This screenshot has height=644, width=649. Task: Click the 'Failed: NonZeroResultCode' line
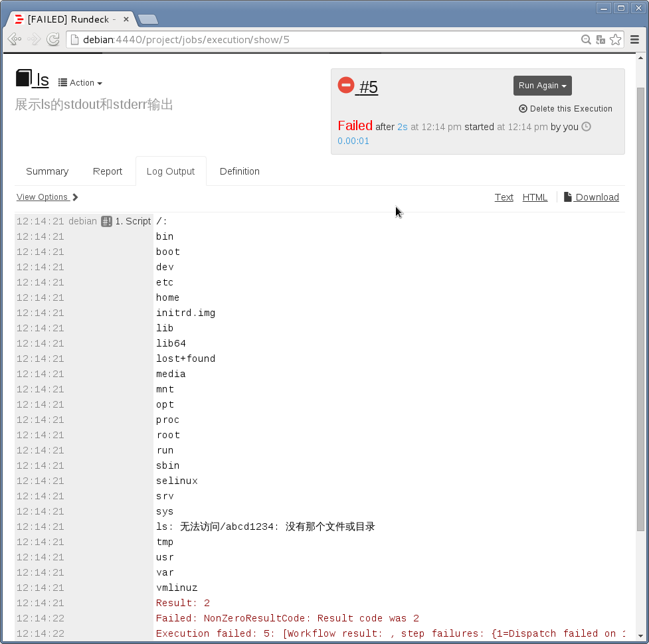coord(287,618)
